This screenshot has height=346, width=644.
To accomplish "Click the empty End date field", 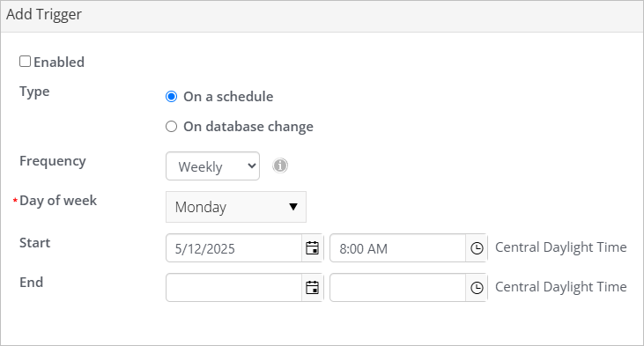I will (x=233, y=287).
